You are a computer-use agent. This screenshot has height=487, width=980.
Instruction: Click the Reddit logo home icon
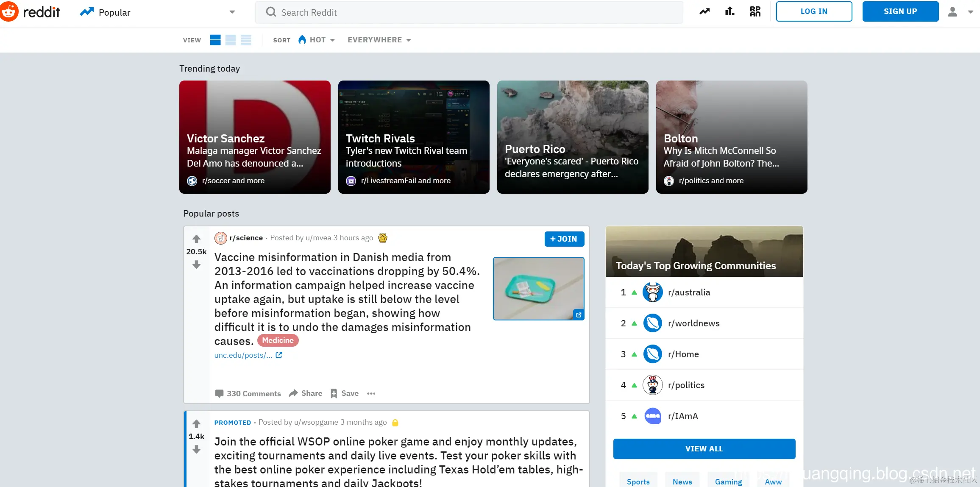point(9,11)
